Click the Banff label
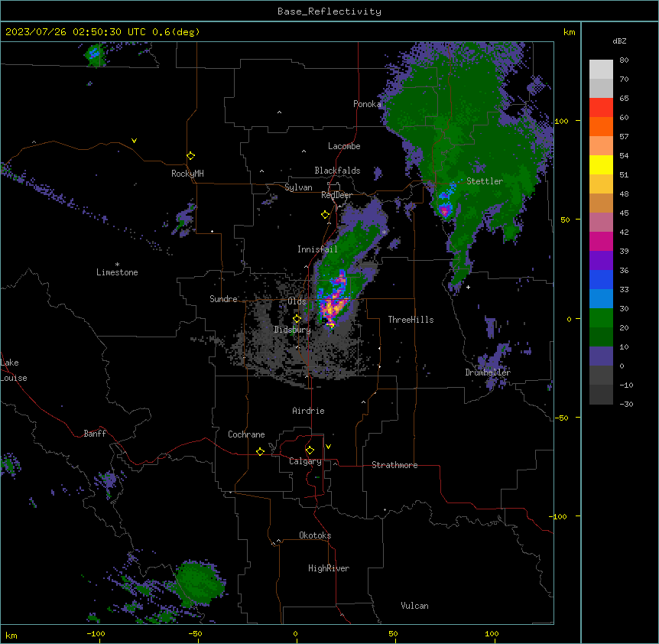The height and width of the screenshot is (644, 659). [x=95, y=434]
